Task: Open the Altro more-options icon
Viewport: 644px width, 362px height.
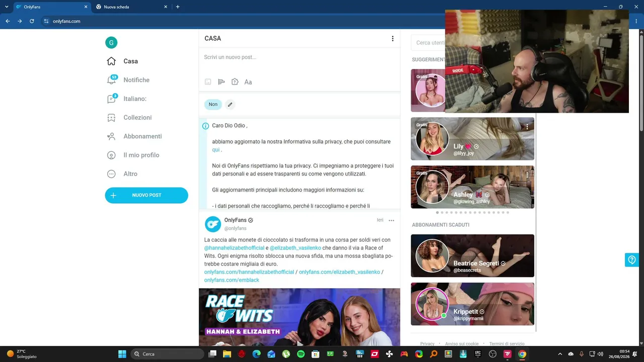Action: (111, 174)
